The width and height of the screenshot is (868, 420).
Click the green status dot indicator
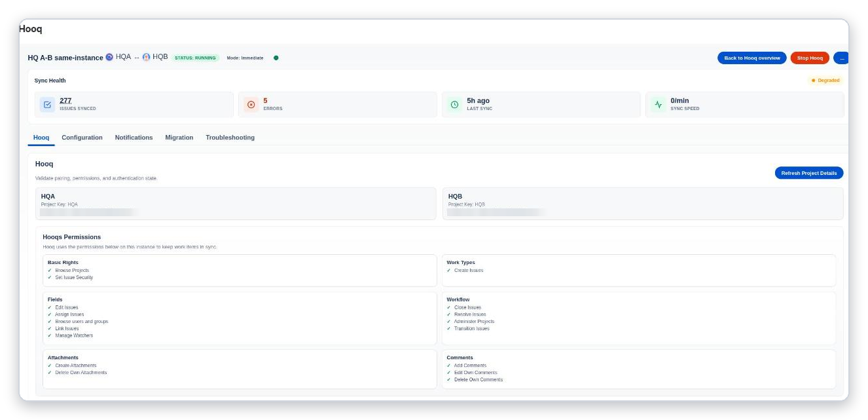click(276, 58)
